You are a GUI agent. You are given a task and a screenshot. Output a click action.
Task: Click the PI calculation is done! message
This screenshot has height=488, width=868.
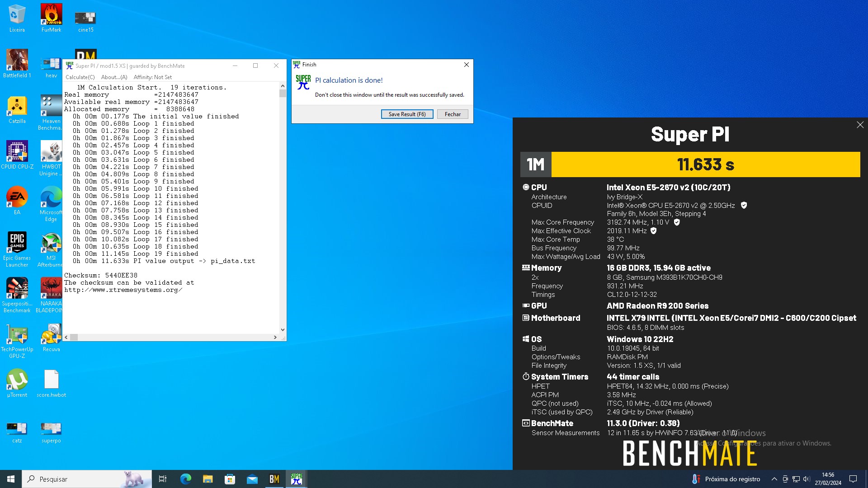pyautogui.click(x=349, y=80)
